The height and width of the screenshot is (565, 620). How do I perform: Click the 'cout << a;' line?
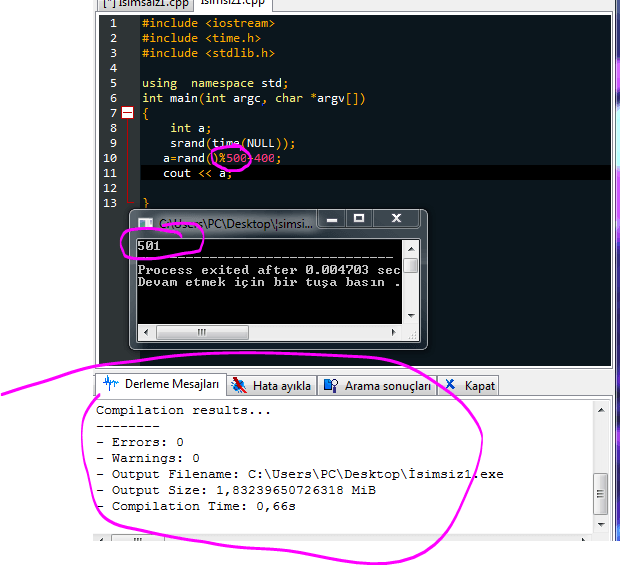pyautogui.click(x=197, y=174)
